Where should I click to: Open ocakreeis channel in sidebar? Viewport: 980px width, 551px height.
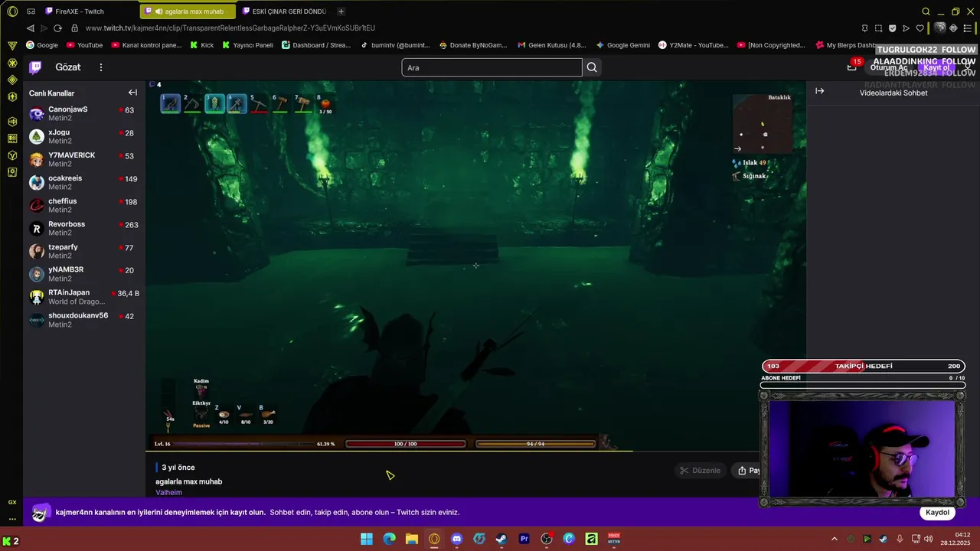[83, 182]
